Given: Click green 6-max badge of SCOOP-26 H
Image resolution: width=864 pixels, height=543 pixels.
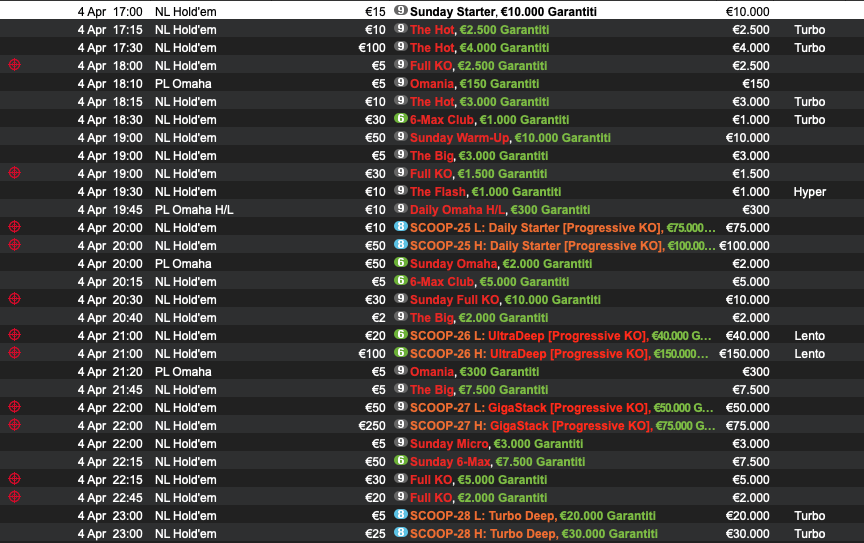Looking at the screenshot, I should 401,353.
